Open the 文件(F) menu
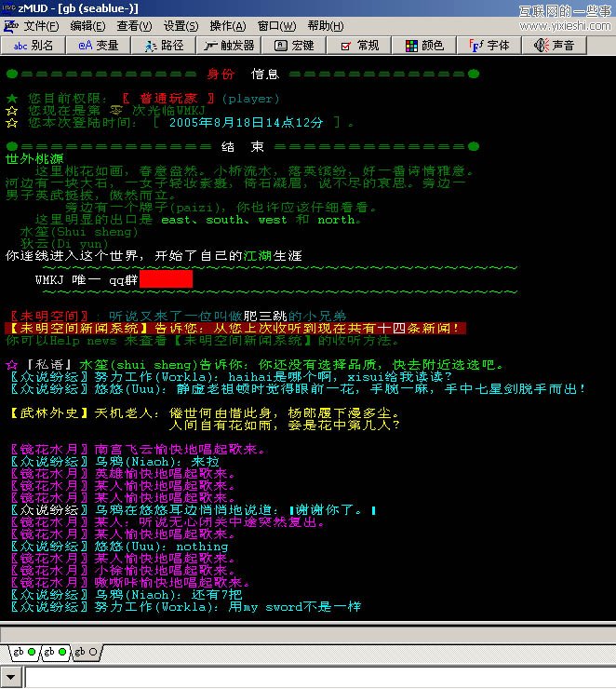The width and height of the screenshot is (616, 689). coord(42,26)
